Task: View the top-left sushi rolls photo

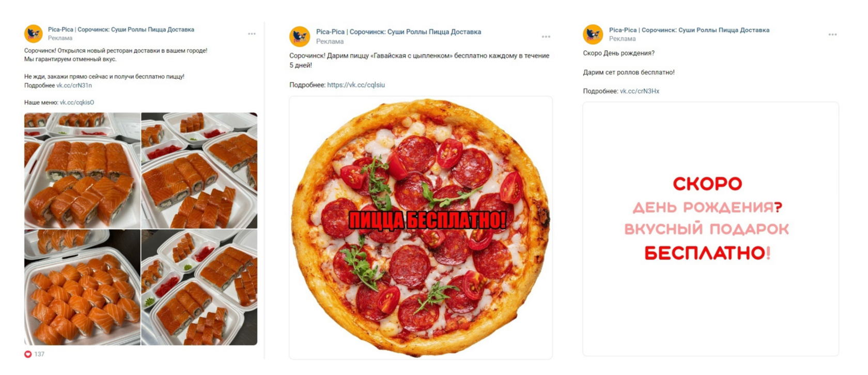Action: pos(82,170)
